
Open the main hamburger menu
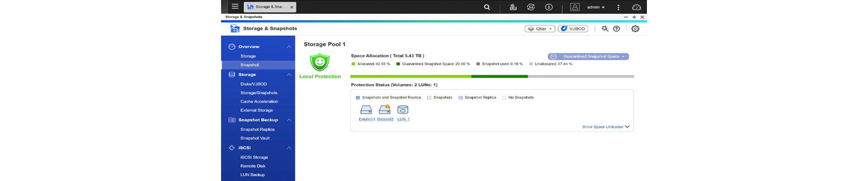tap(235, 7)
